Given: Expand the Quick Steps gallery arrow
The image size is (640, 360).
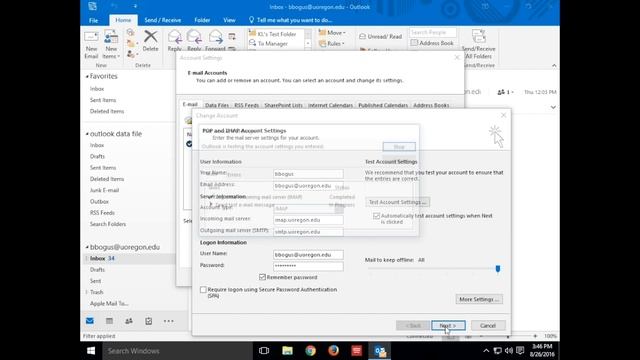Looking at the screenshot, I should [x=308, y=44].
